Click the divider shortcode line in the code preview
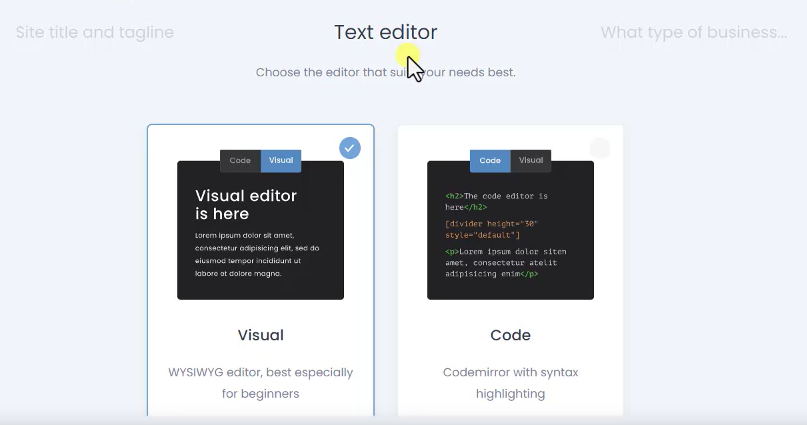The height and width of the screenshot is (425, 807). click(x=492, y=229)
